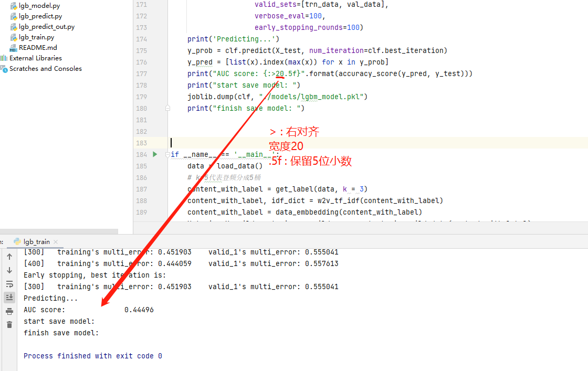The width and height of the screenshot is (588, 371).
Task: Click line number 183 in gutter
Action: 141,143
